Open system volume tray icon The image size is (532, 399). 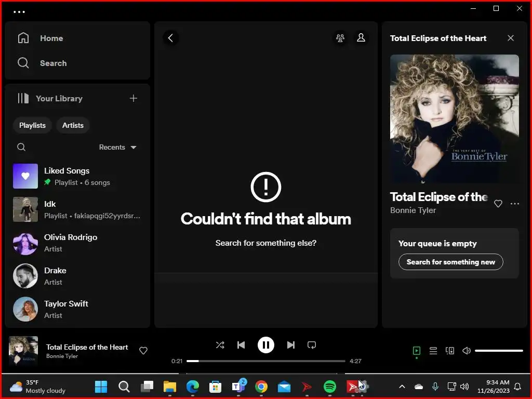pos(464,387)
